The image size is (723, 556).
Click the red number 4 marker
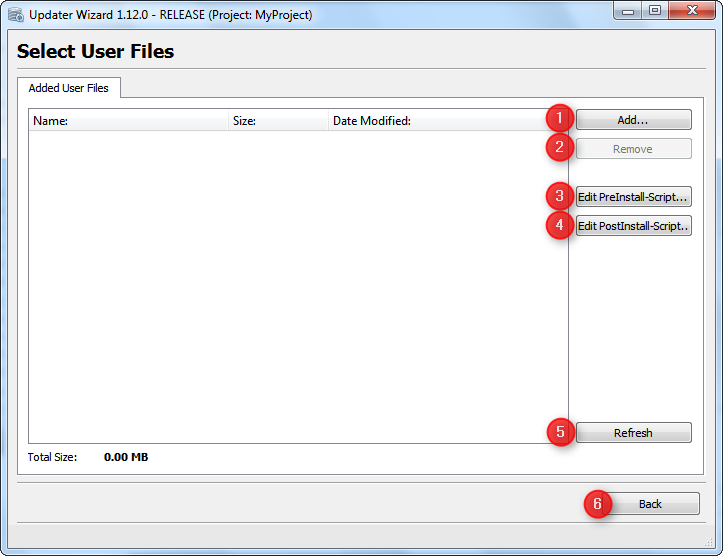tap(559, 226)
